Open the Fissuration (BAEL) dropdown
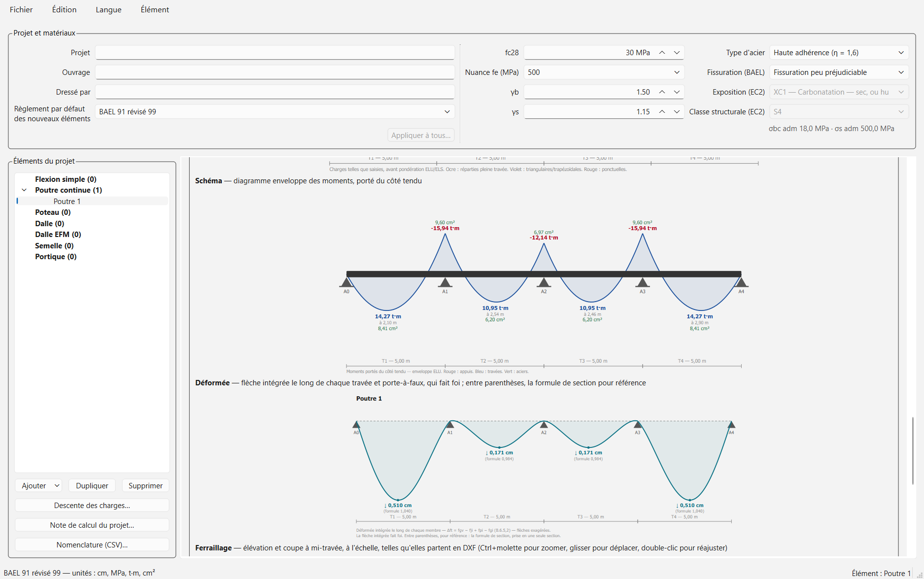Viewport: 924px width, 579px height. point(839,72)
